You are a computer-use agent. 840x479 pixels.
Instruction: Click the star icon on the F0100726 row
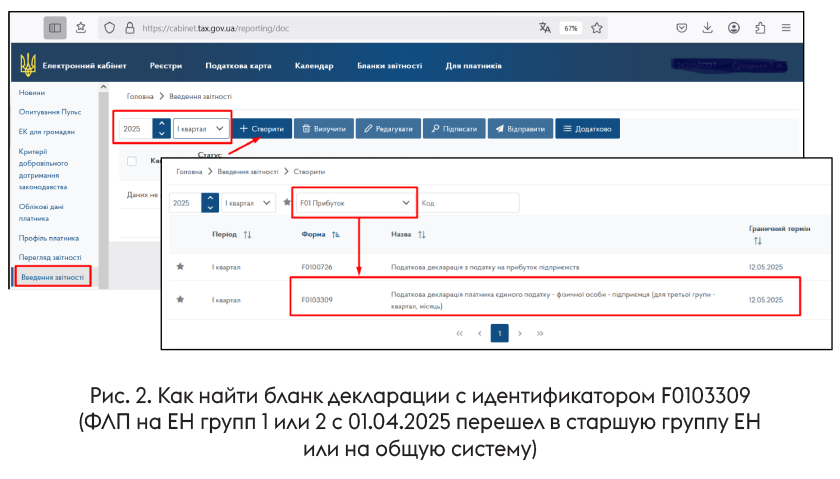pyautogui.click(x=181, y=267)
